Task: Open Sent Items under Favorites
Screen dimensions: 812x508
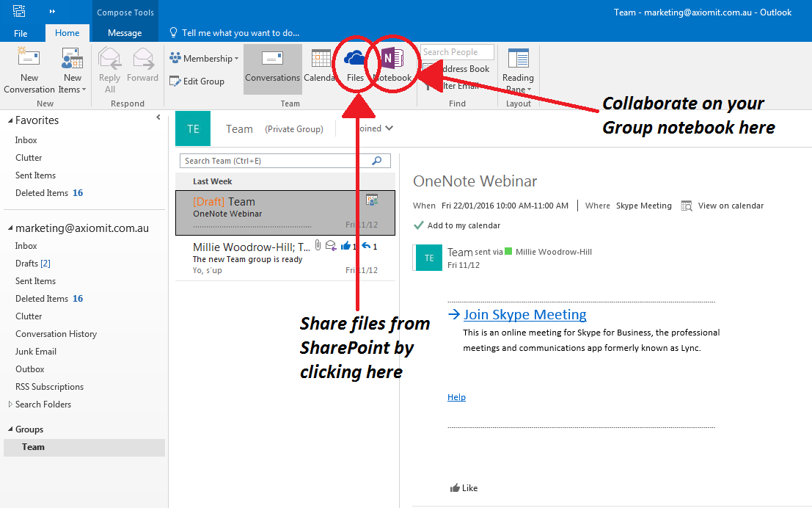Action: pyautogui.click(x=35, y=175)
